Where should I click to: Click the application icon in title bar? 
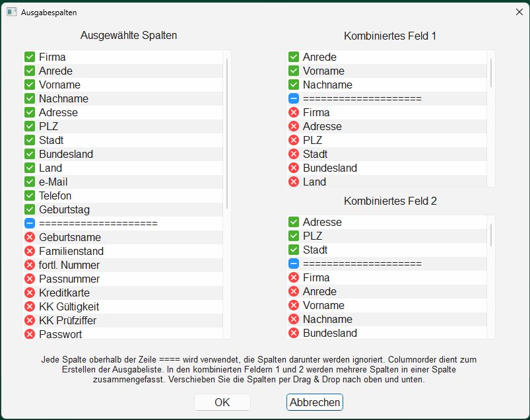(x=11, y=12)
